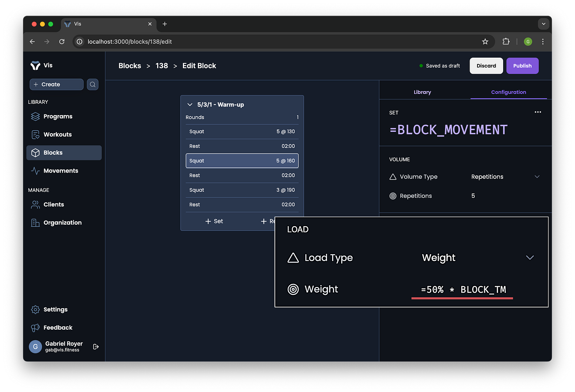Reload the page with the refresh icon

62,41
